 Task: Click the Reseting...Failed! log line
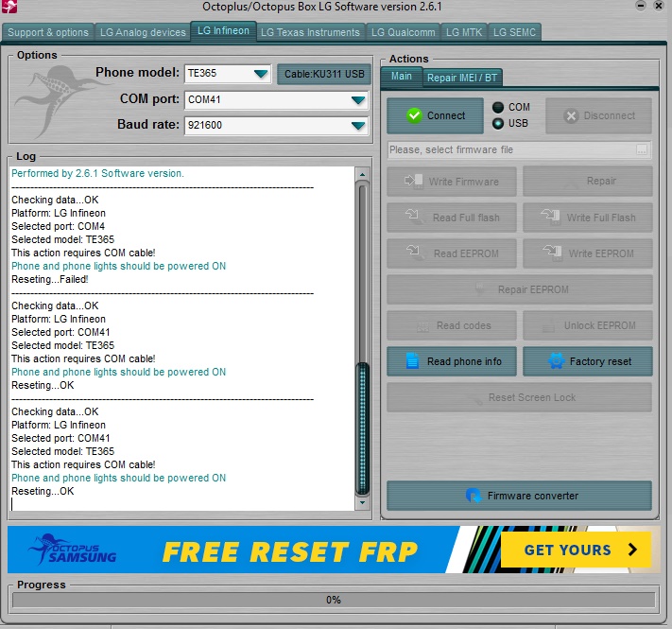(x=50, y=279)
